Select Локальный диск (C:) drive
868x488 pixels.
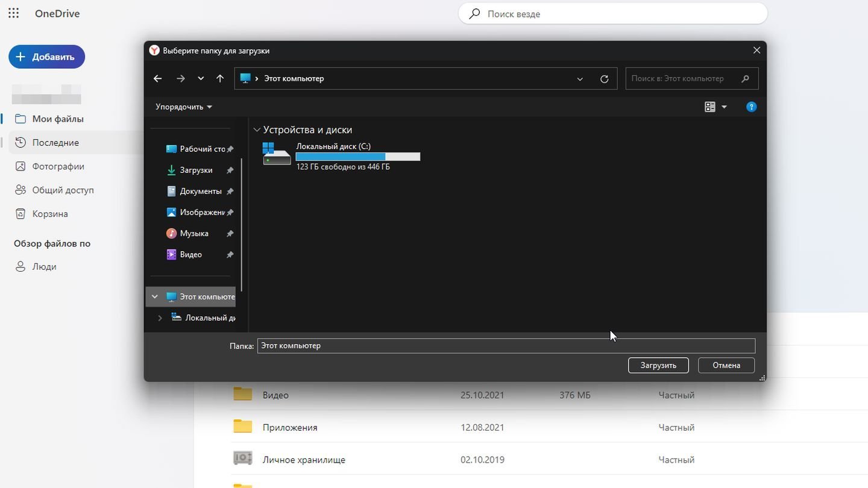pos(341,156)
